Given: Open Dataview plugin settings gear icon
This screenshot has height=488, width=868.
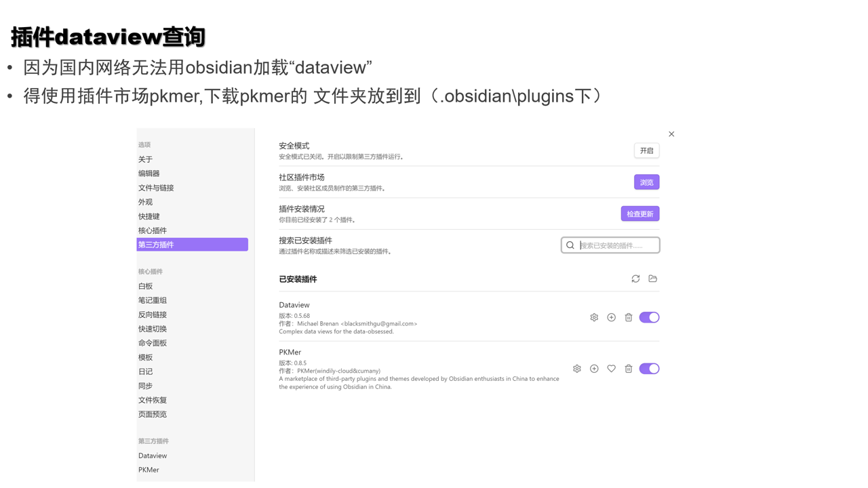Looking at the screenshot, I should pyautogui.click(x=594, y=317).
